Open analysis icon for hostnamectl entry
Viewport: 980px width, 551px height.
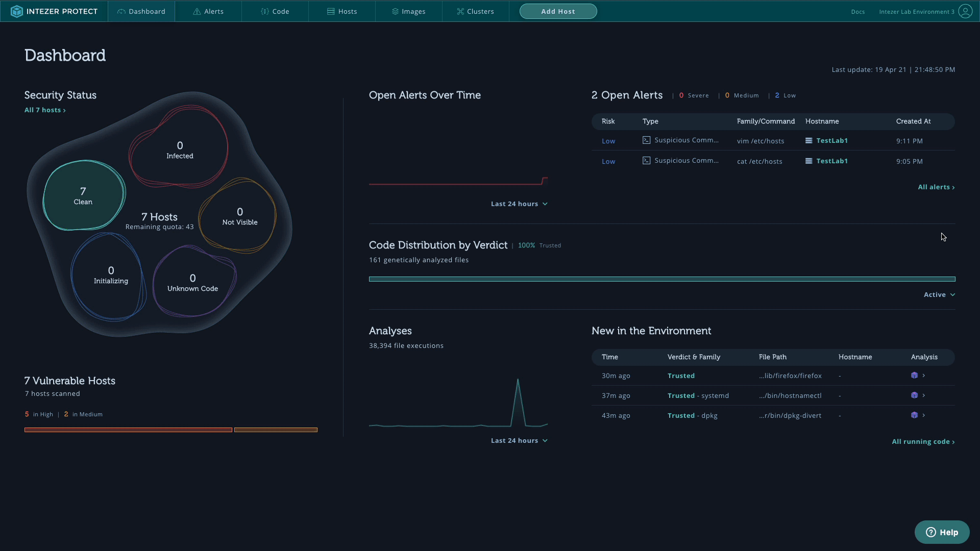914,395
